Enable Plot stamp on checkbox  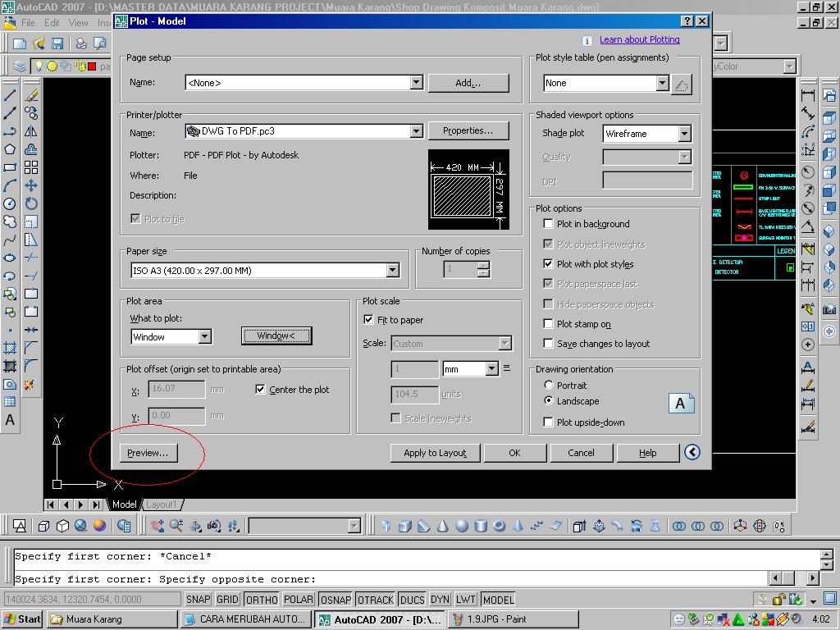(x=548, y=323)
